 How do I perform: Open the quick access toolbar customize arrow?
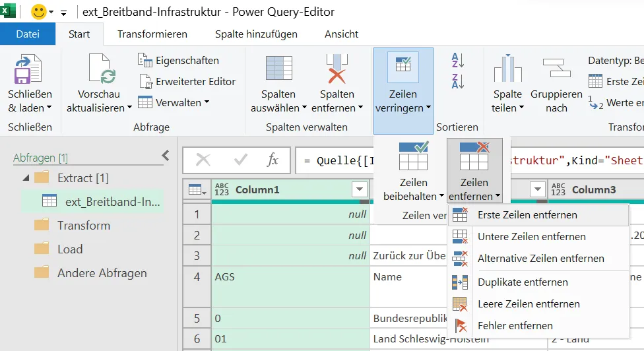coord(63,13)
